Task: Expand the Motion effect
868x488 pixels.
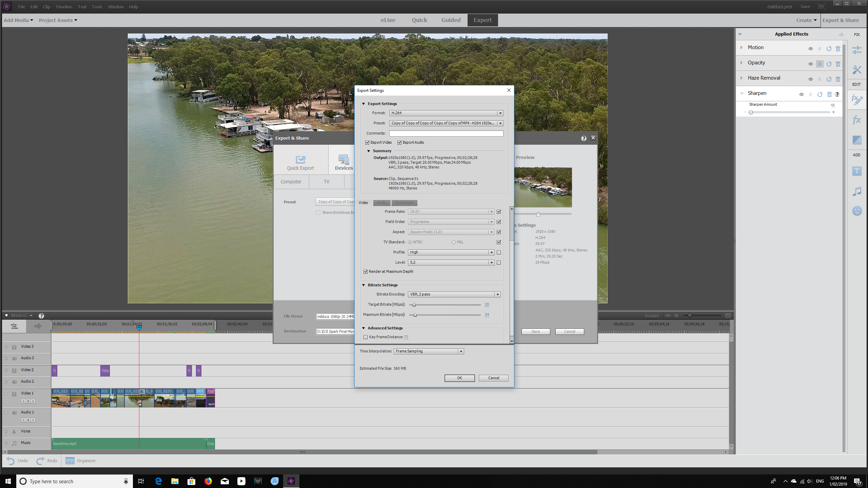Action: point(742,47)
